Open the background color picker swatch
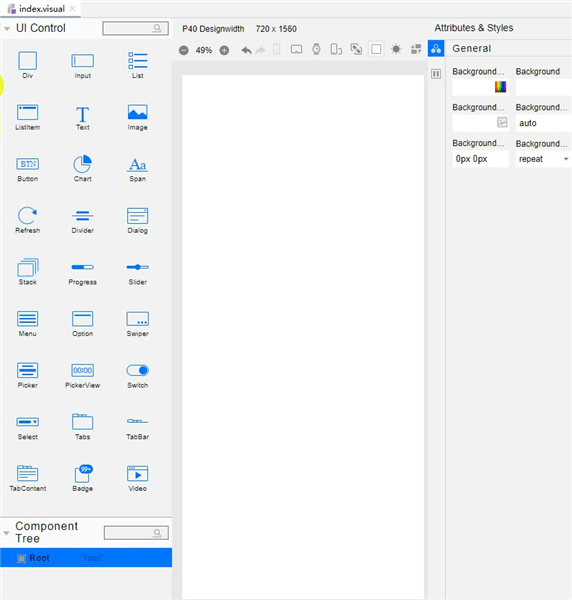Viewport: 572px width, 600px height. click(x=500, y=87)
